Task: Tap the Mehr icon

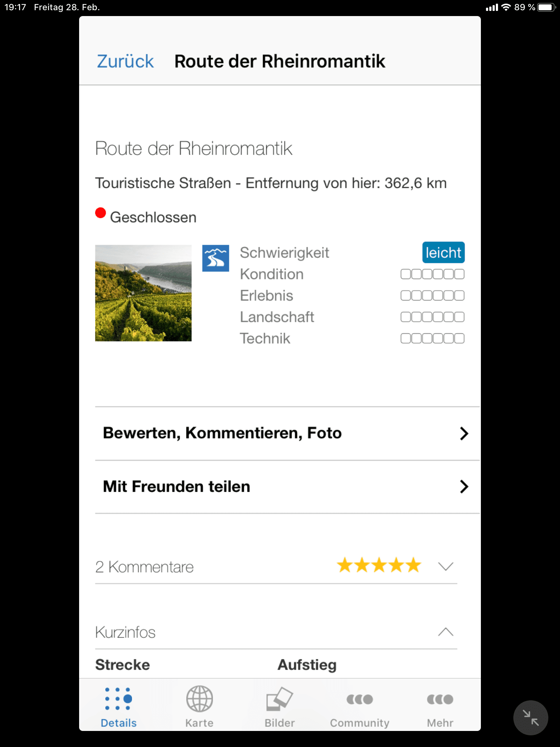Action: (x=440, y=699)
